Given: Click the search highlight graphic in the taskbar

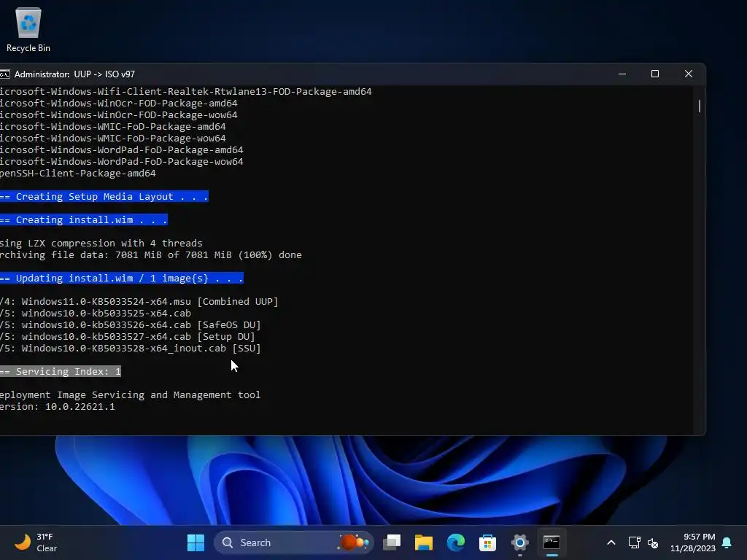Looking at the screenshot, I should (x=353, y=542).
